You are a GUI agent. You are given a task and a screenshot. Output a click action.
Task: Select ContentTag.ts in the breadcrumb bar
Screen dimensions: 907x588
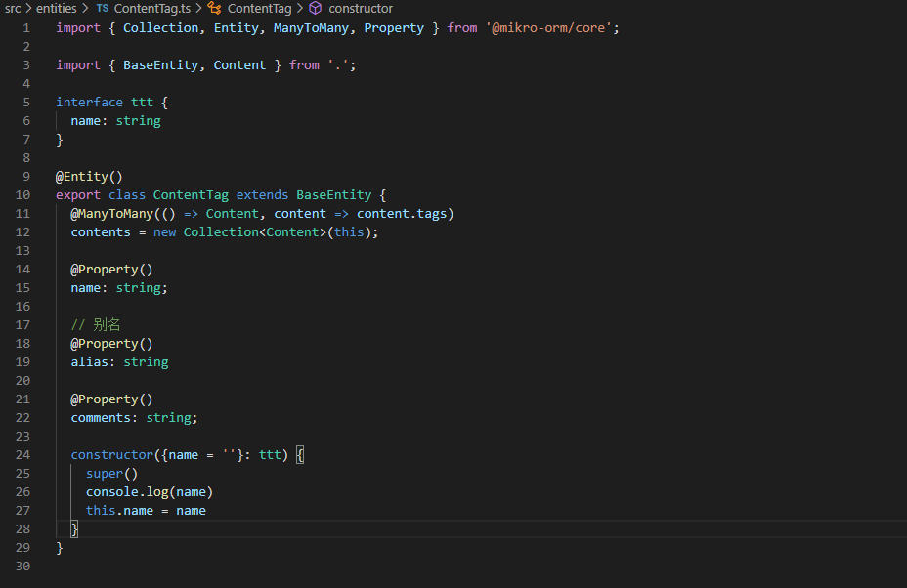(154, 8)
